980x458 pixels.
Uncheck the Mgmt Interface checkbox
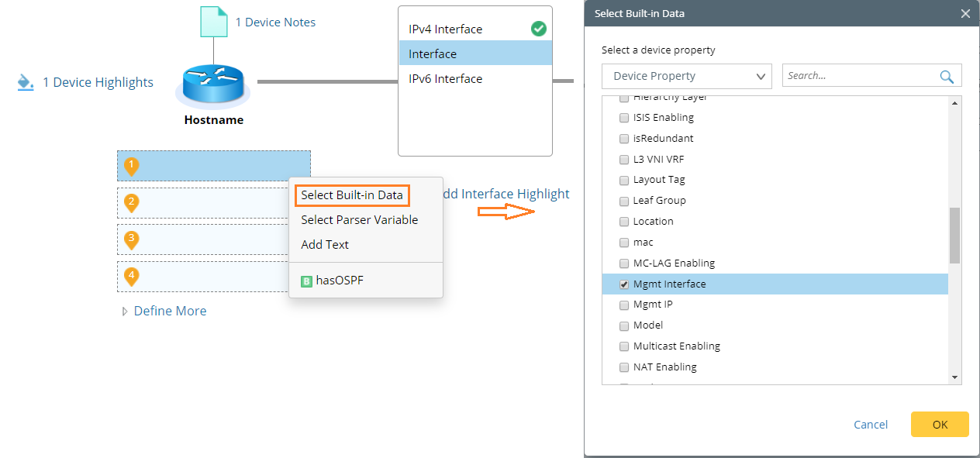click(x=624, y=284)
